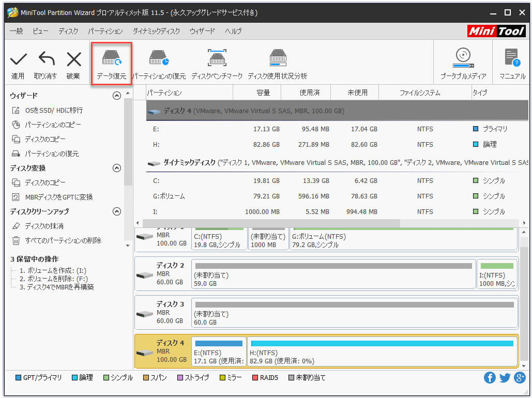532x398 pixels.
Task: Collapse the ウィザード section
Action: click(117, 96)
